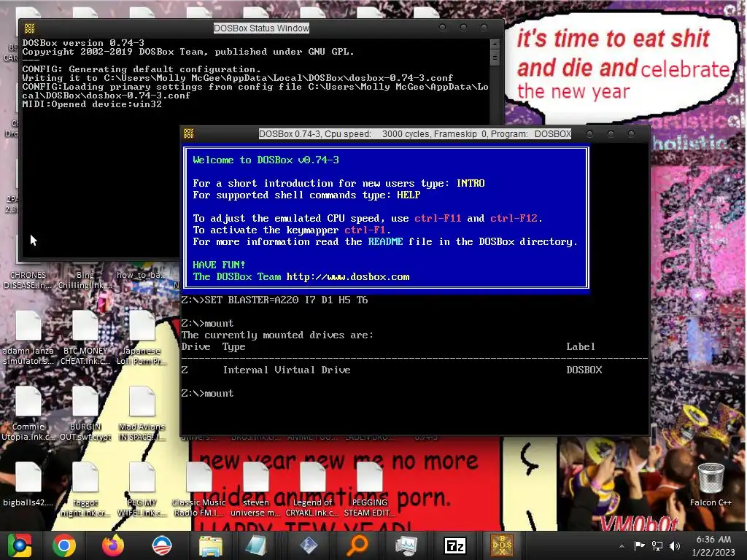Click the Status Window scrollbar up arrow
The image size is (747, 560).
pos(495,44)
